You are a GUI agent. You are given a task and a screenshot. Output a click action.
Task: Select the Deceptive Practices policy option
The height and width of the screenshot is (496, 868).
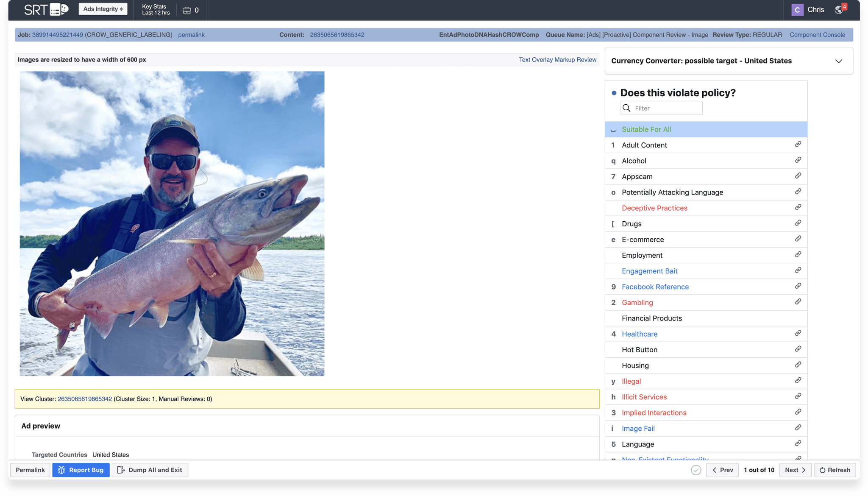(x=654, y=208)
